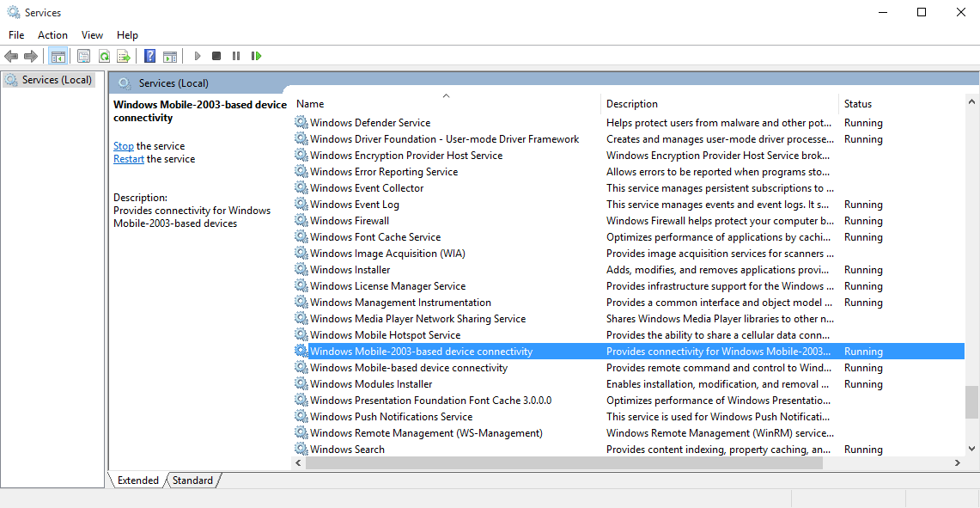
Task: Click the Forward arrow toolbar icon
Action: click(x=31, y=57)
